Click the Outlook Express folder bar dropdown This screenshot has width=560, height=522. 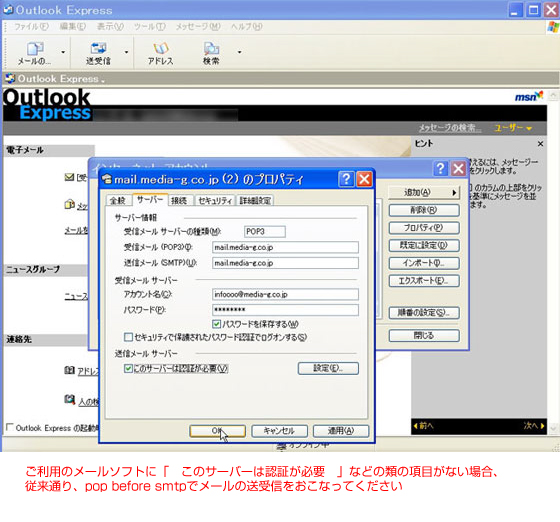point(103,82)
